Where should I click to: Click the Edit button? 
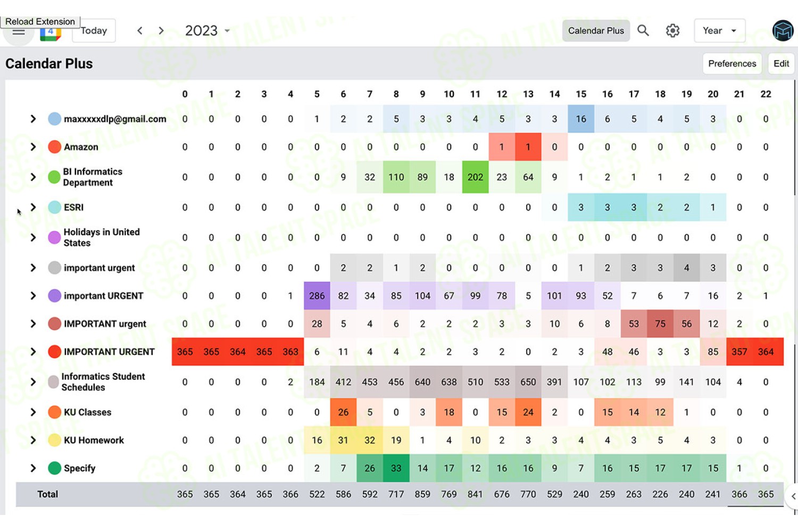(x=781, y=63)
